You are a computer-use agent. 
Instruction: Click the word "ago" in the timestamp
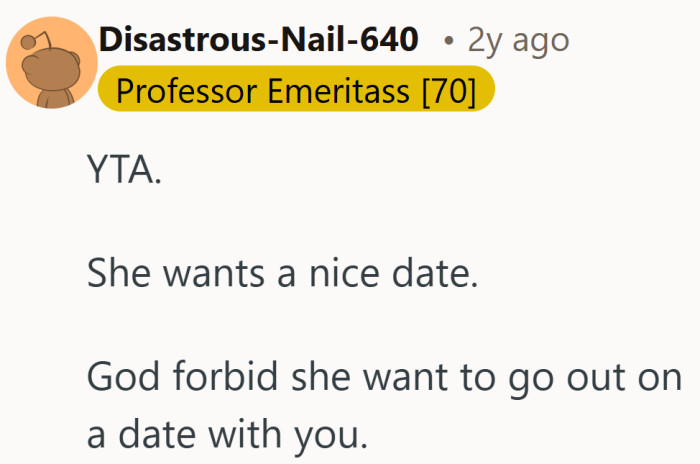point(542,41)
